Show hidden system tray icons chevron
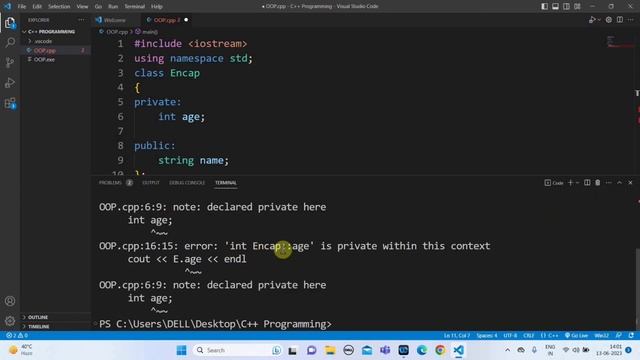The image size is (640, 360). pos(507,350)
